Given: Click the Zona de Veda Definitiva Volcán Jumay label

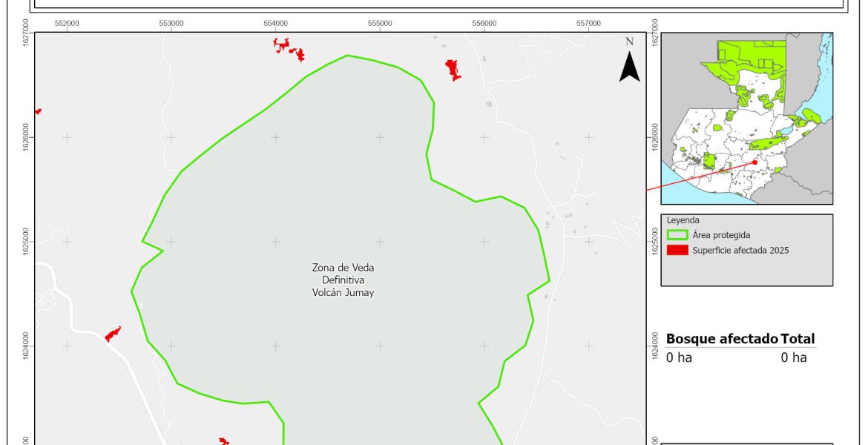Looking at the screenshot, I should (343, 280).
